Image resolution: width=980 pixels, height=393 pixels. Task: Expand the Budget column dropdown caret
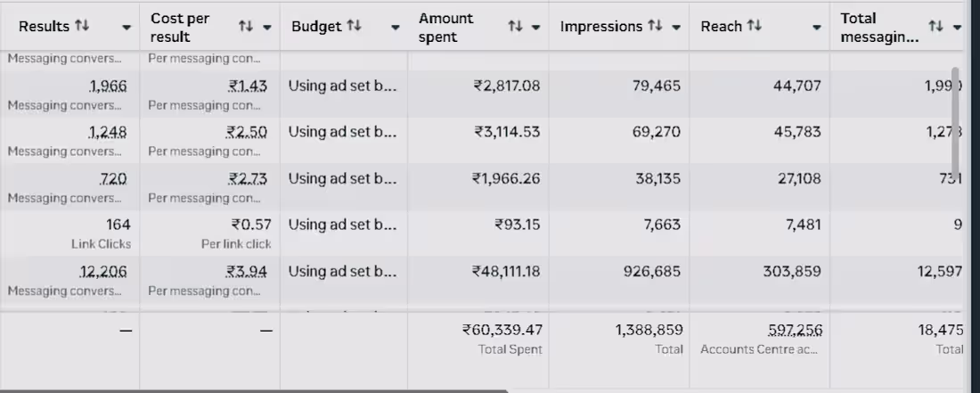pos(396,28)
